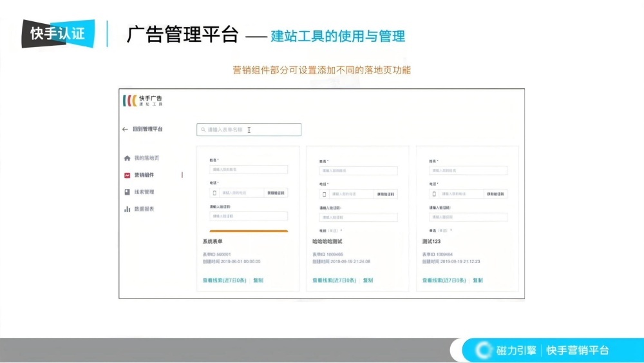Click the back arrow beside 回到管理平台
644x363 pixels.
[125, 129]
